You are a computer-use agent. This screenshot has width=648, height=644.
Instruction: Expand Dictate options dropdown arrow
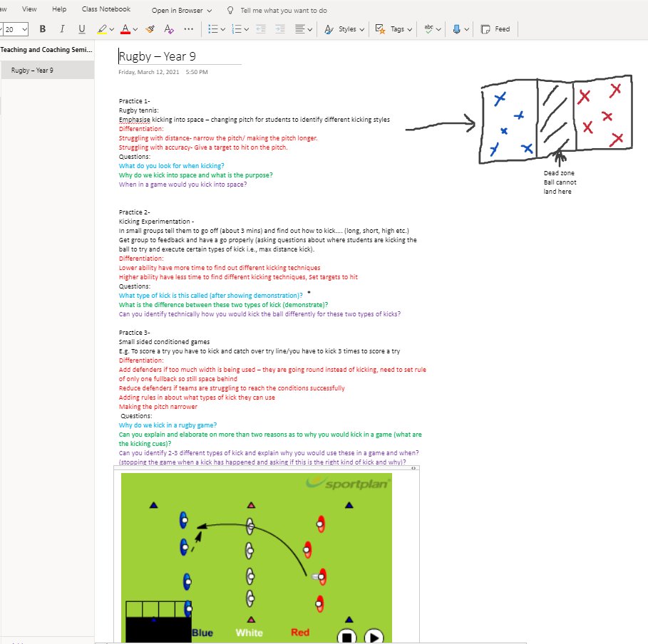pyautogui.click(x=467, y=29)
